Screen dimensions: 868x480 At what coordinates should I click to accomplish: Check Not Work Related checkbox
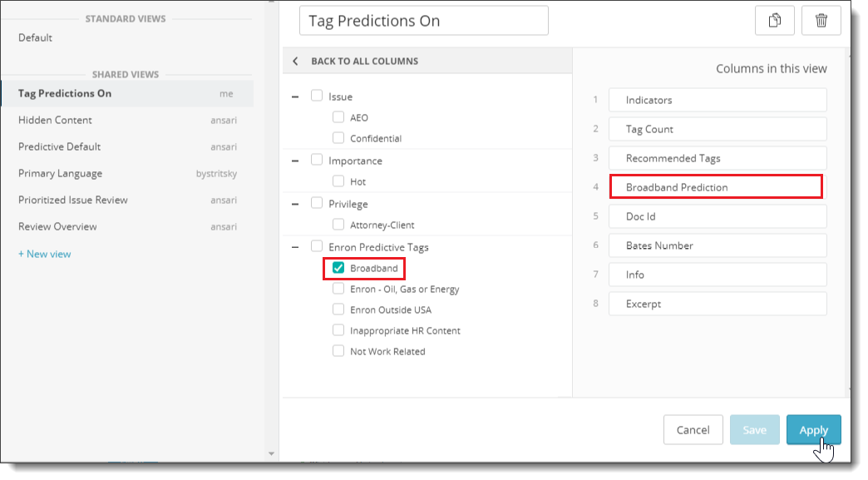coord(338,351)
